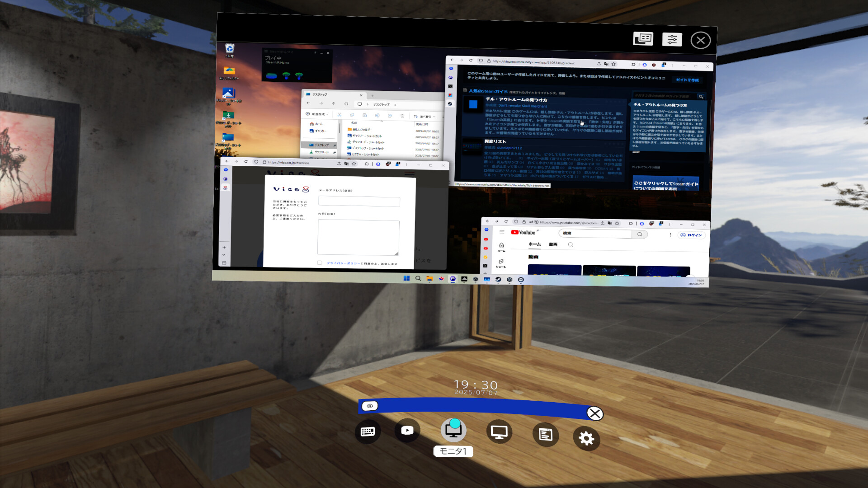
Task: Toggle the eye visibility button on the blue bar
Action: click(x=370, y=406)
